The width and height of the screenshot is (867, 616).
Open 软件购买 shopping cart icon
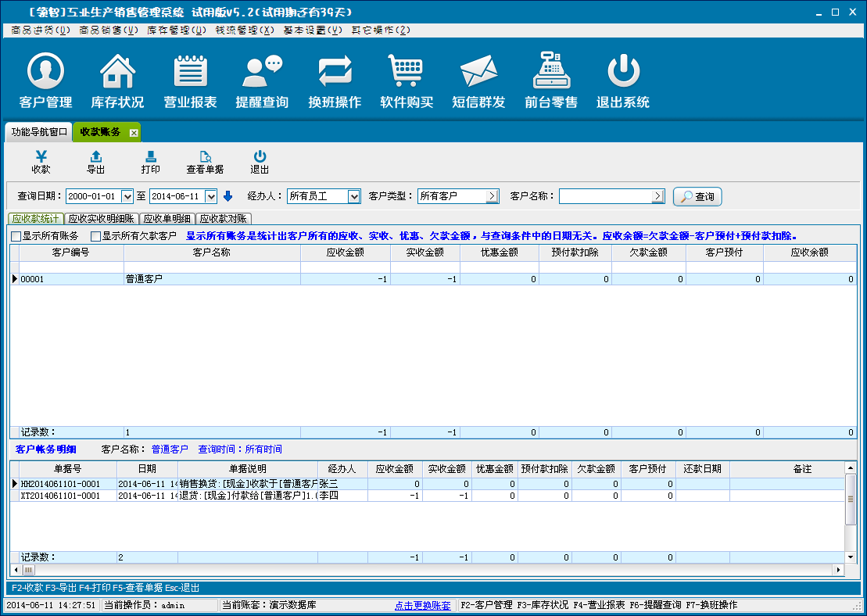pyautogui.click(x=407, y=73)
